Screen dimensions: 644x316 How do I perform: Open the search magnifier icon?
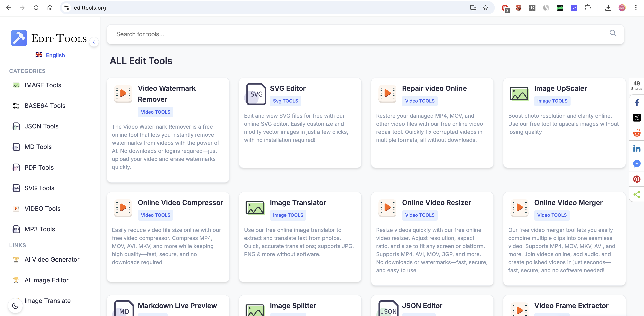point(613,33)
